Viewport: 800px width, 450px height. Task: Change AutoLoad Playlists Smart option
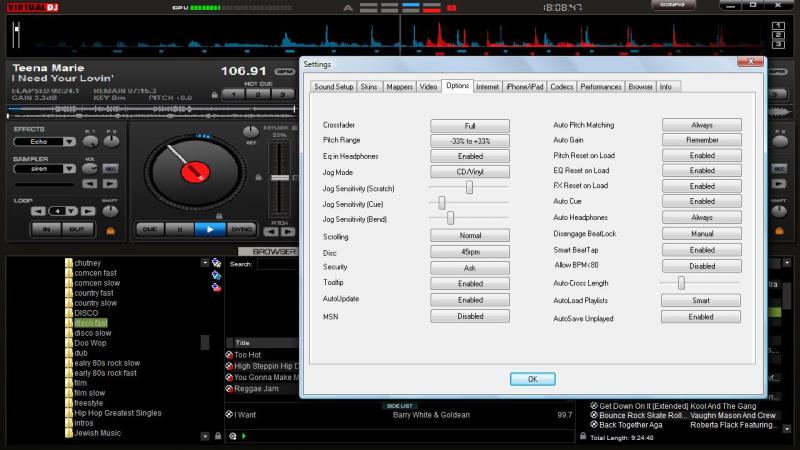click(x=701, y=301)
